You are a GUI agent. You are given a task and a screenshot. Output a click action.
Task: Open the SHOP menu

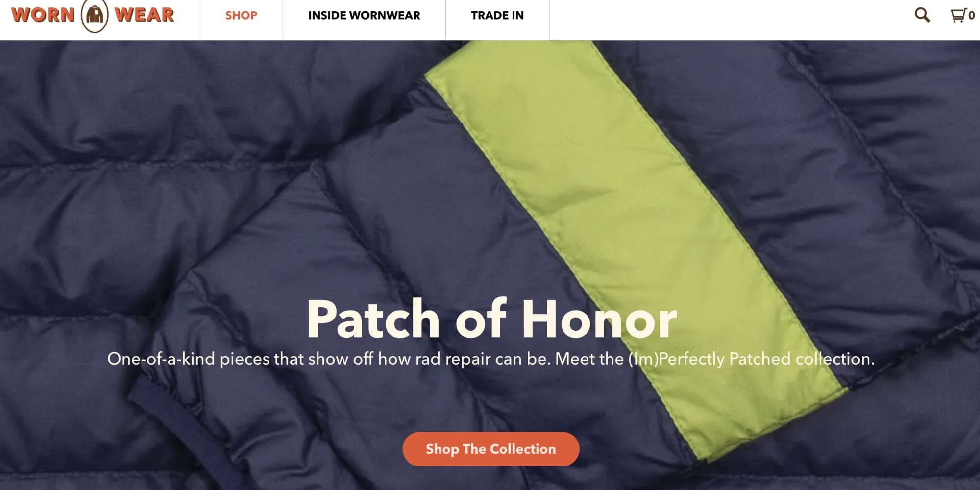[241, 16]
